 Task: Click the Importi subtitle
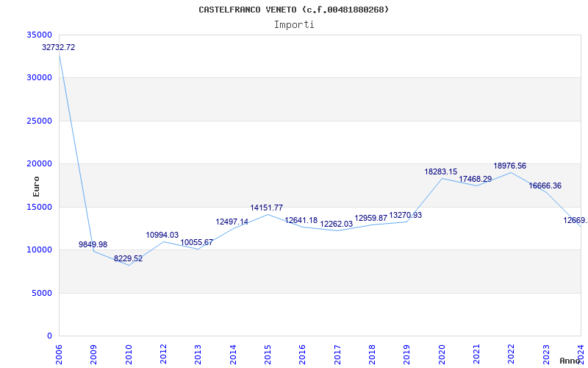click(x=294, y=25)
